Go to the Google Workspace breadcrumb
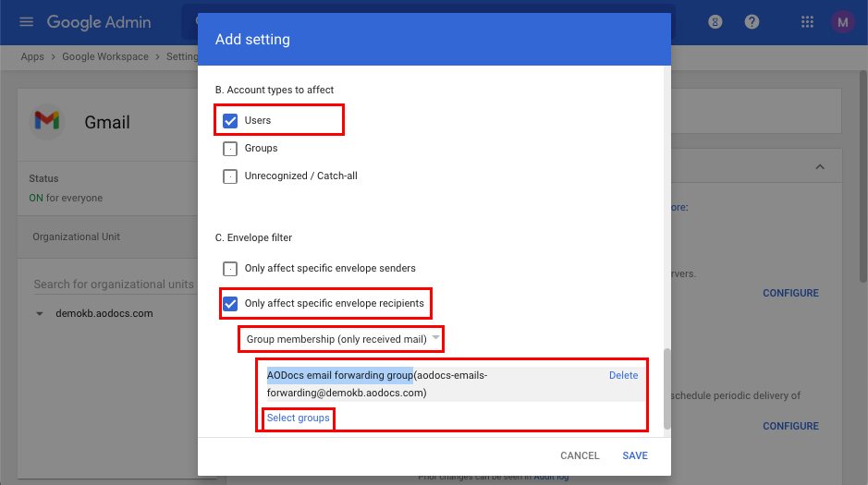 click(105, 56)
